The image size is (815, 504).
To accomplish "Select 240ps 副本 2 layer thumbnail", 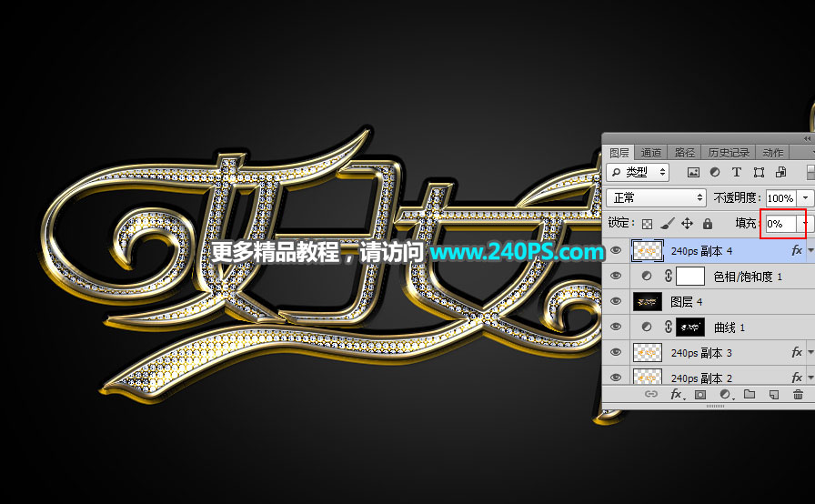I will 647,377.
